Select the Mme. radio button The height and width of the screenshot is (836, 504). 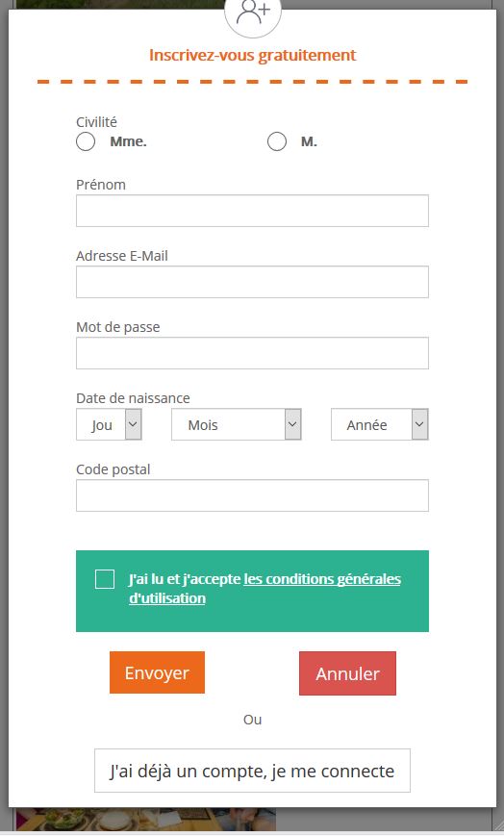[x=86, y=141]
